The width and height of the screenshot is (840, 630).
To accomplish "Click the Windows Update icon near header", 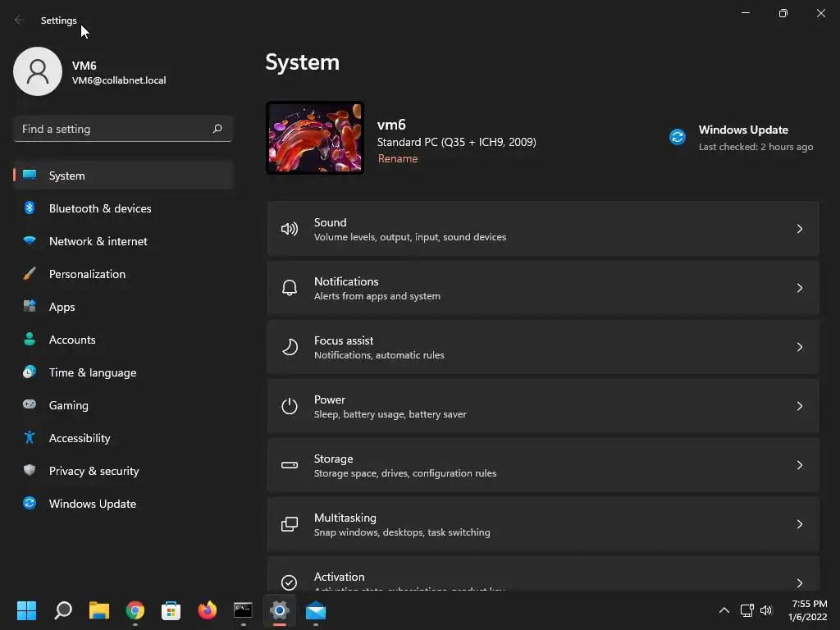I will [x=678, y=137].
